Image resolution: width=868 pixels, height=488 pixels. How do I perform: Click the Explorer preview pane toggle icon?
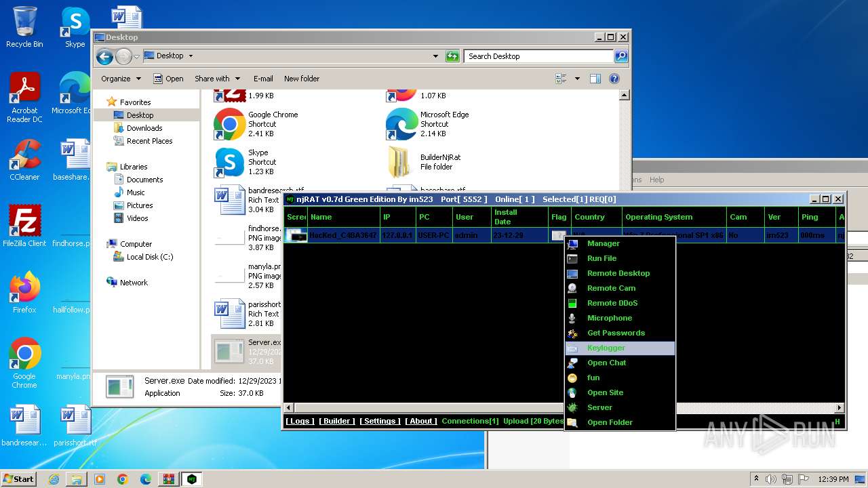595,79
